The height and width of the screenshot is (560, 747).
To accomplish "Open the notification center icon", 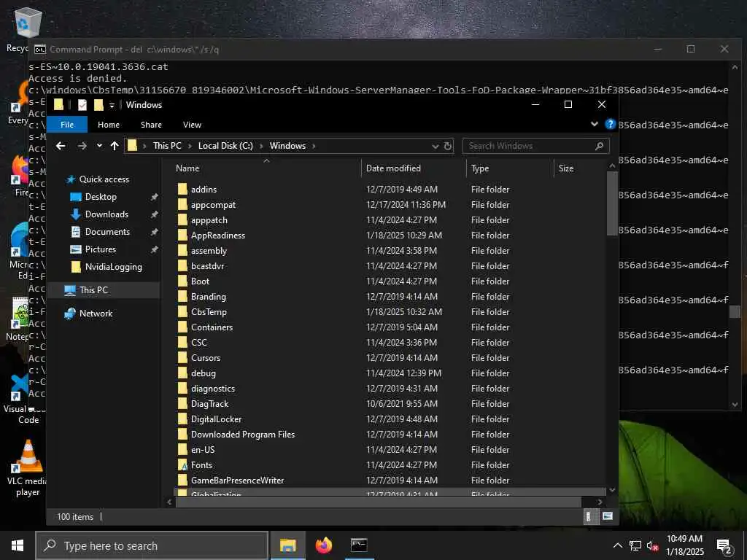I will (x=724, y=546).
